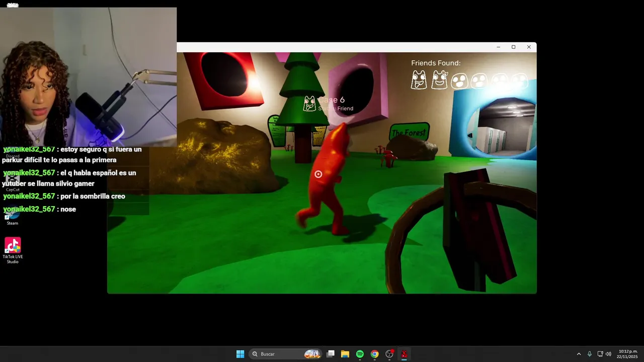Click the fourth Friends Found face icon
Image resolution: width=644 pixels, height=362 pixels.
coord(479,80)
